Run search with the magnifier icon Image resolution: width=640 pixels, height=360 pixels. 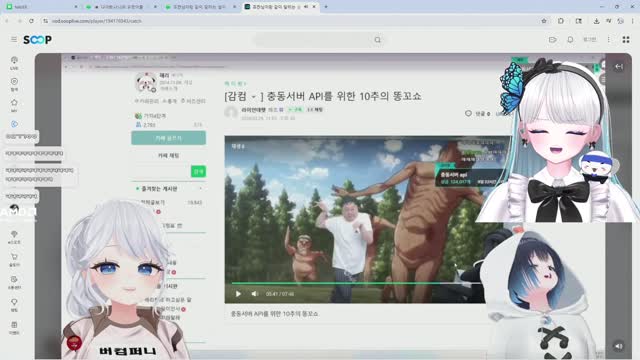(378, 40)
